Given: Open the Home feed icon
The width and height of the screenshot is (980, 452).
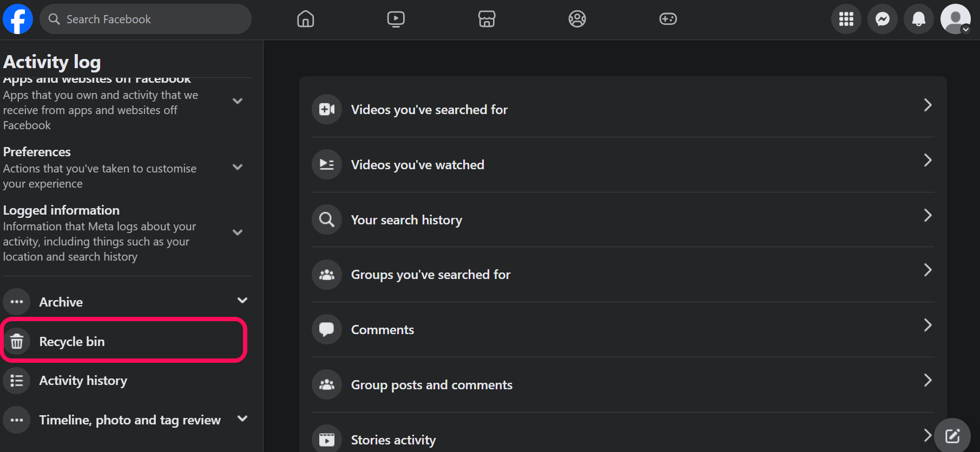Looking at the screenshot, I should tap(306, 19).
